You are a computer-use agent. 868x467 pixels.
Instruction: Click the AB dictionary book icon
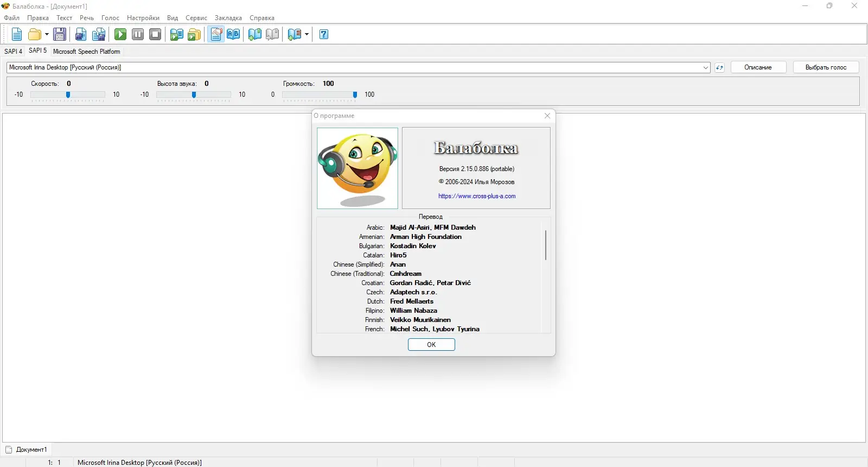233,34
